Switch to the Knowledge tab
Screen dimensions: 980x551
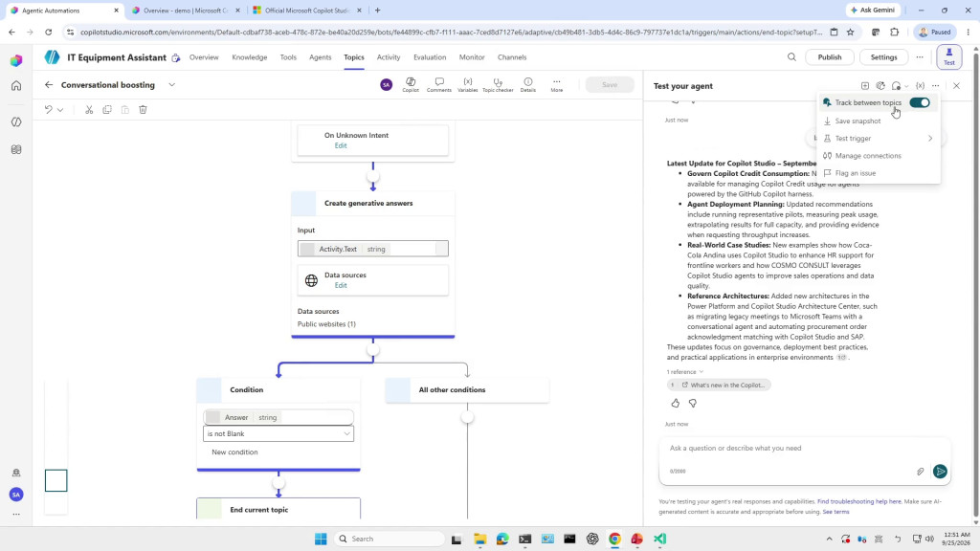click(250, 57)
